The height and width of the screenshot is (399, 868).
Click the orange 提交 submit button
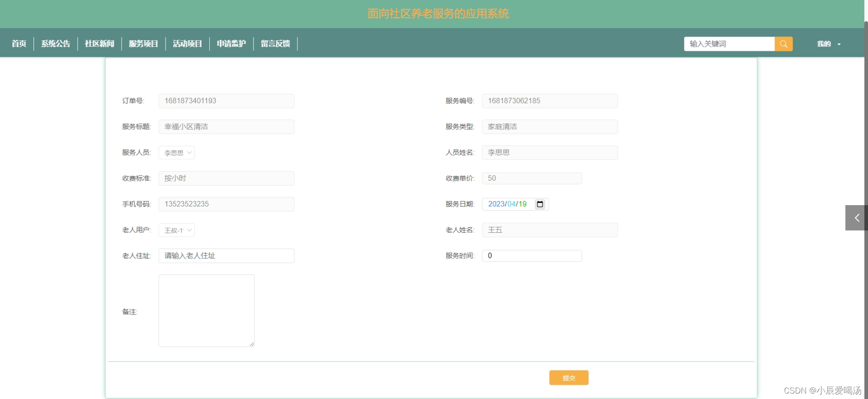pyautogui.click(x=569, y=378)
